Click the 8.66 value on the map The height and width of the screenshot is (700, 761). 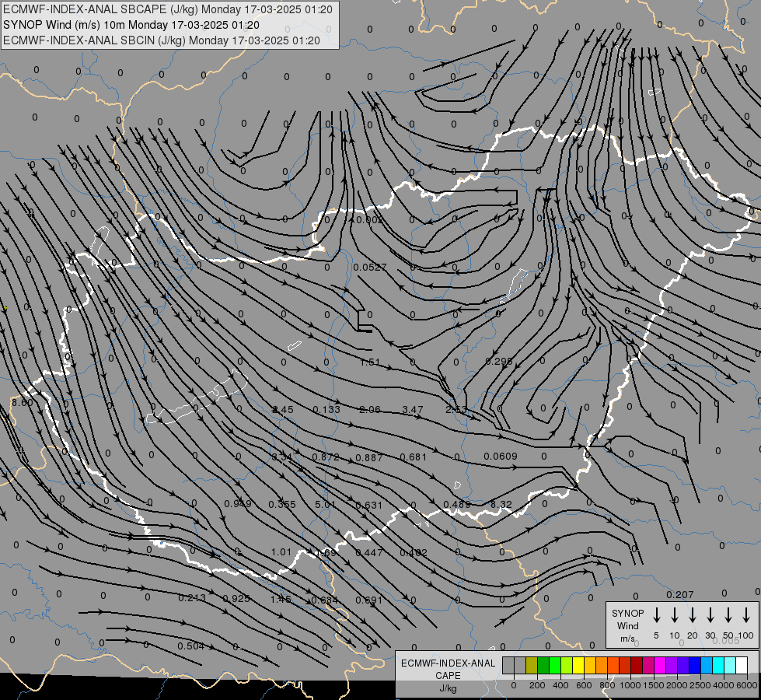click(23, 402)
